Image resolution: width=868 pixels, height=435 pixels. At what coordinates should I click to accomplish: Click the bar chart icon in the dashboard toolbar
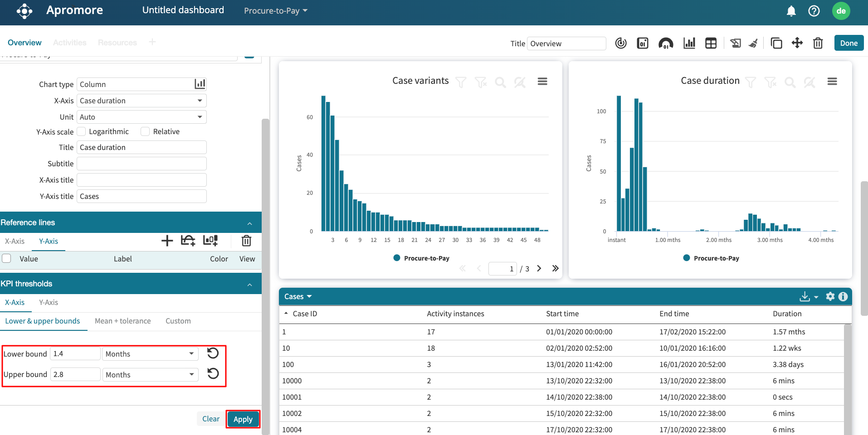point(689,43)
